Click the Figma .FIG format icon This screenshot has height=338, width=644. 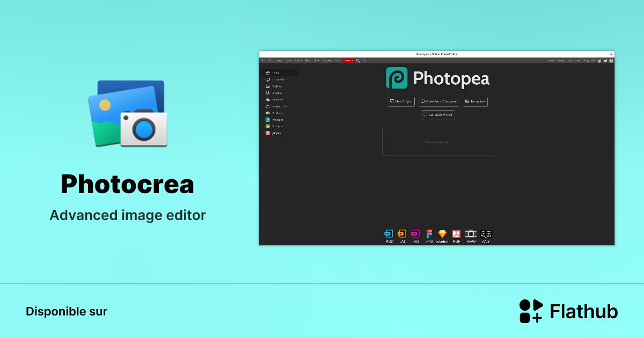pyautogui.click(x=428, y=234)
